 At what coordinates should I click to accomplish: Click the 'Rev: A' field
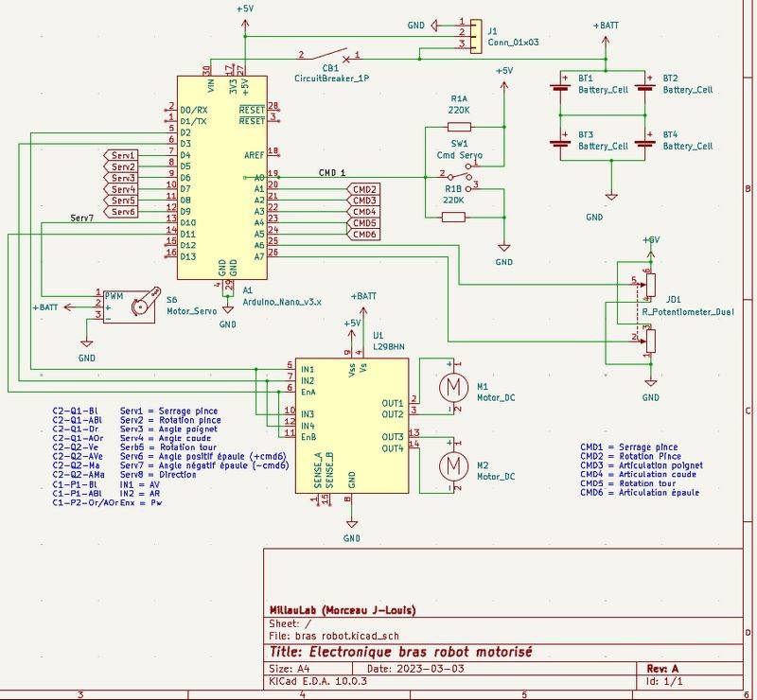(x=662, y=669)
